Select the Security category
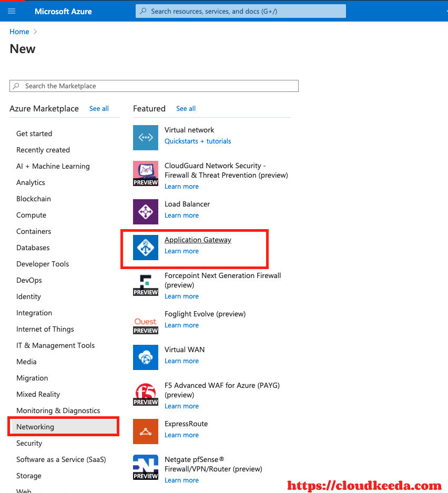This screenshot has width=448, height=493. 29,443
